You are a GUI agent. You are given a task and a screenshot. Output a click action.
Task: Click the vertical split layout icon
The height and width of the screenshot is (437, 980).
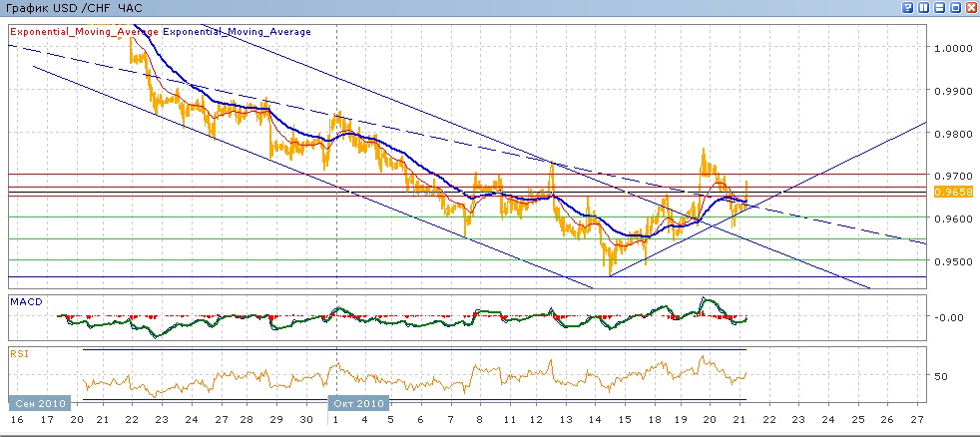coord(923,8)
